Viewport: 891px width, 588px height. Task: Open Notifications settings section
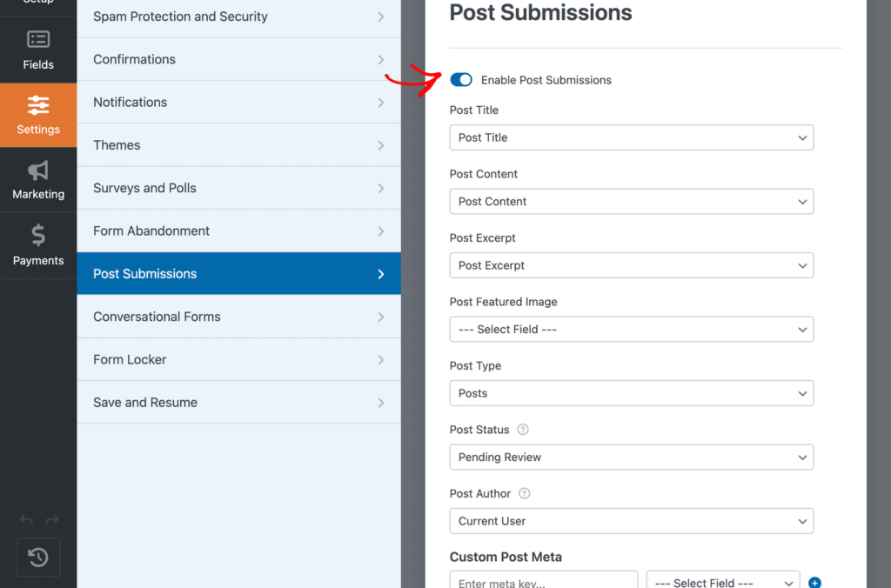[238, 103]
